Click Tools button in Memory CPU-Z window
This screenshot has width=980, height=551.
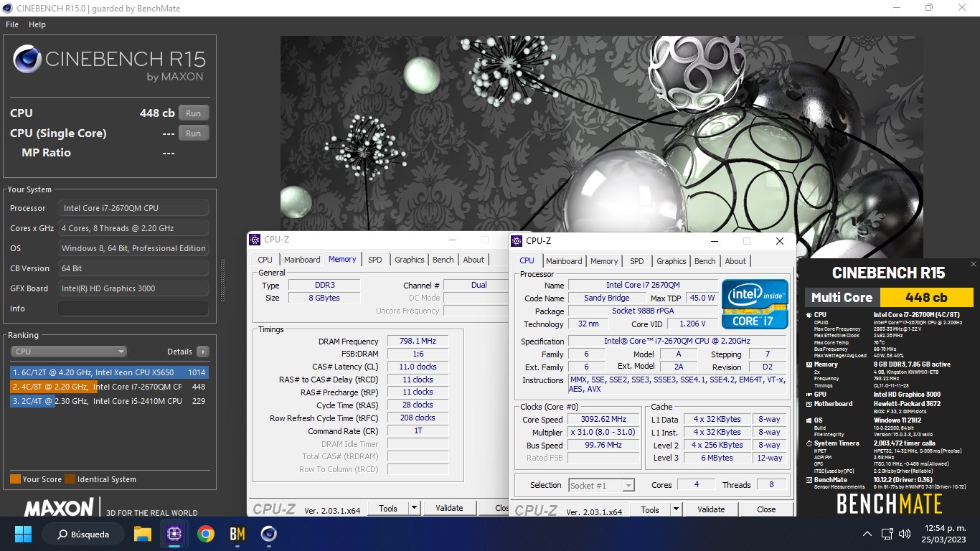[x=388, y=508]
